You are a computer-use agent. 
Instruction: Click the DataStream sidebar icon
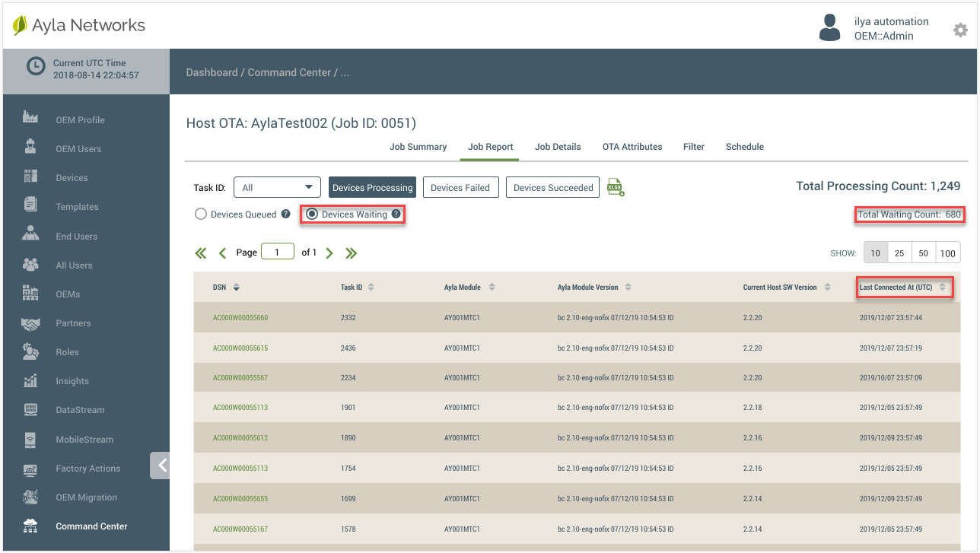(30, 409)
